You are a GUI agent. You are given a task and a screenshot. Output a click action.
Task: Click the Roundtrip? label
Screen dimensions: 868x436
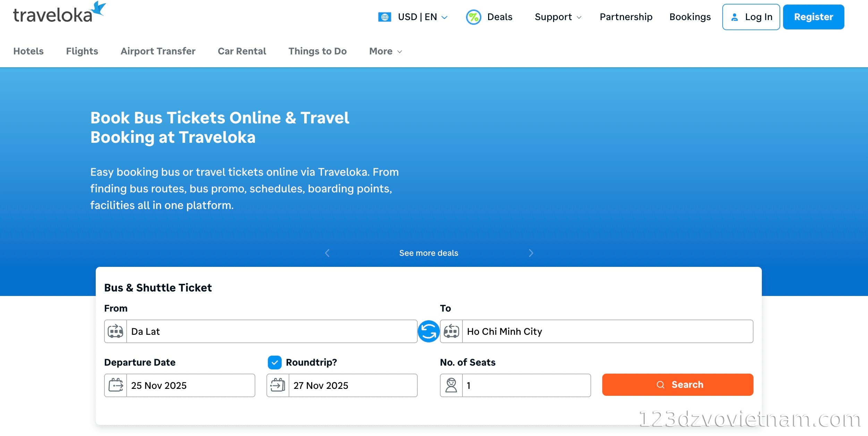point(311,363)
